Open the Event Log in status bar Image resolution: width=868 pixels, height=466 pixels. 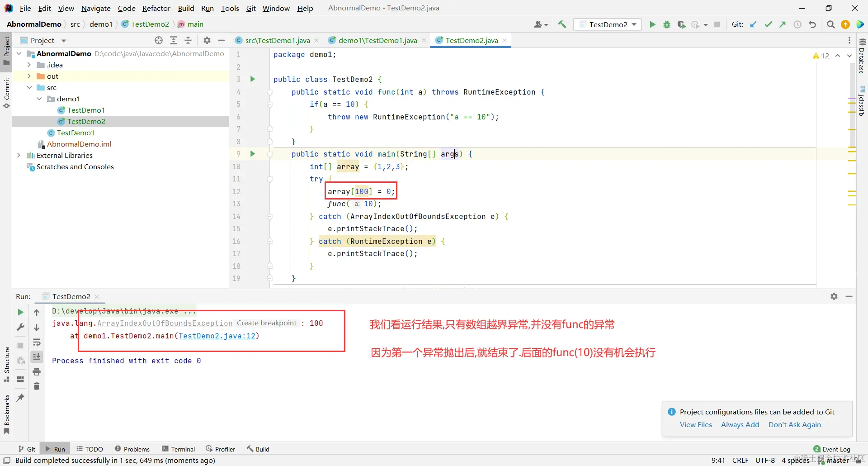pos(832,449)
